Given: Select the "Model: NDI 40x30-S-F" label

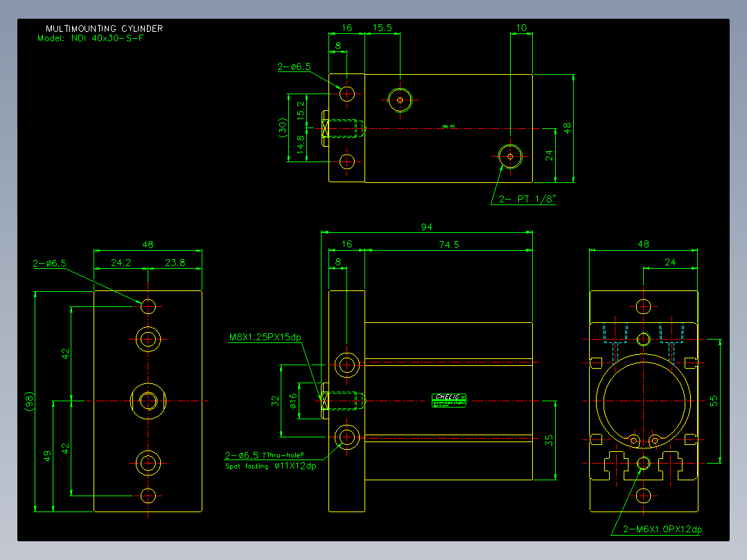Looking at the screenshot, I should coord(91,38).
